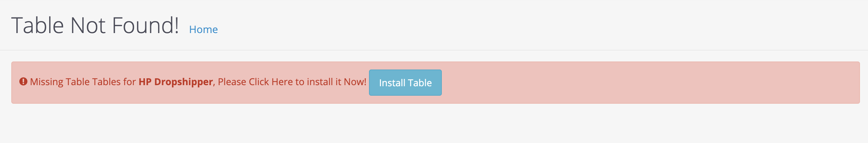The height and width of the screenshot is (143, 868).
Task: Install the missing HP Dropshipper table
Action: (405, 83)
